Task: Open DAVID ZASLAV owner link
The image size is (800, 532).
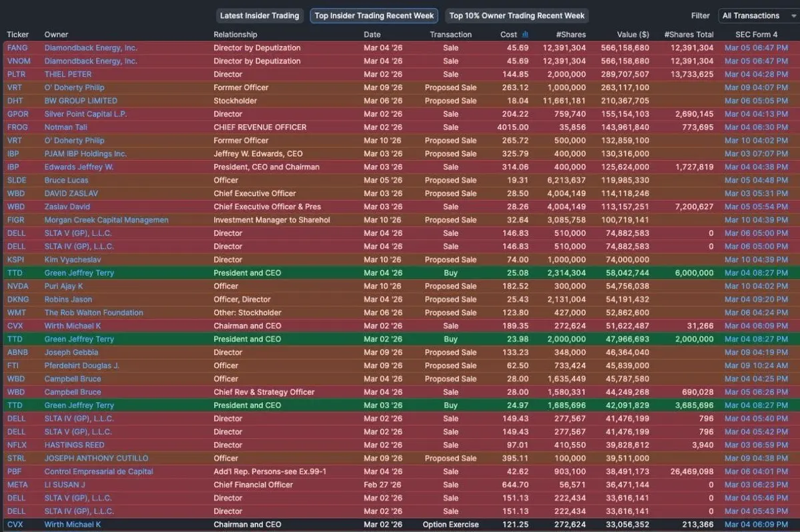Action: 71,193
